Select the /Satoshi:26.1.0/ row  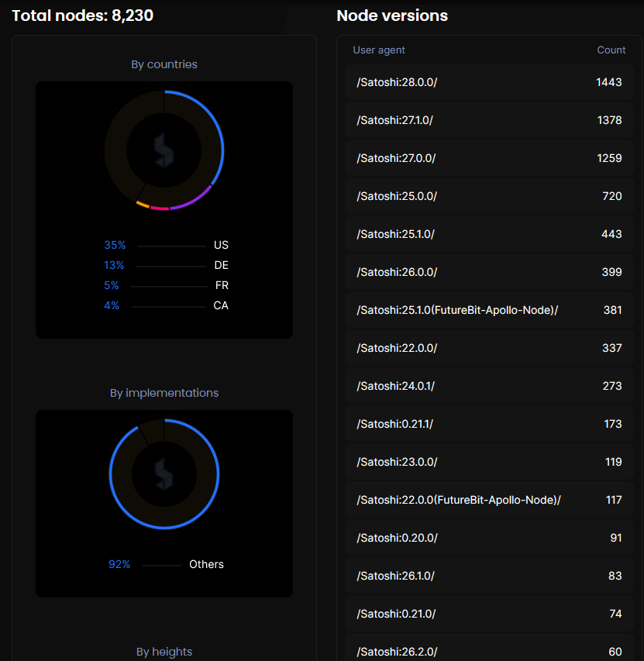click(489, 576)
